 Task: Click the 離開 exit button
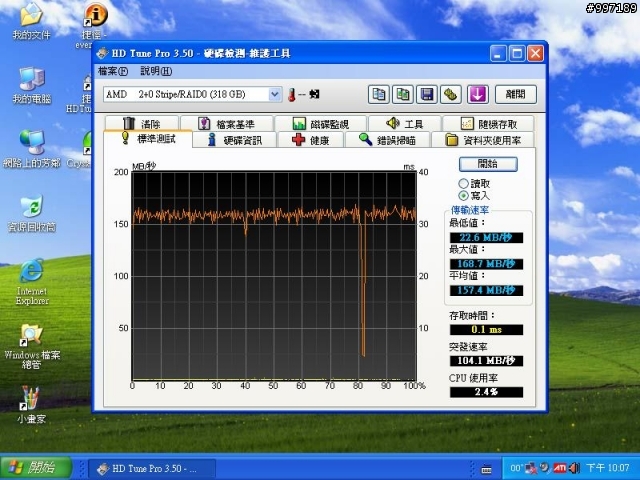(x=516, y=94)
